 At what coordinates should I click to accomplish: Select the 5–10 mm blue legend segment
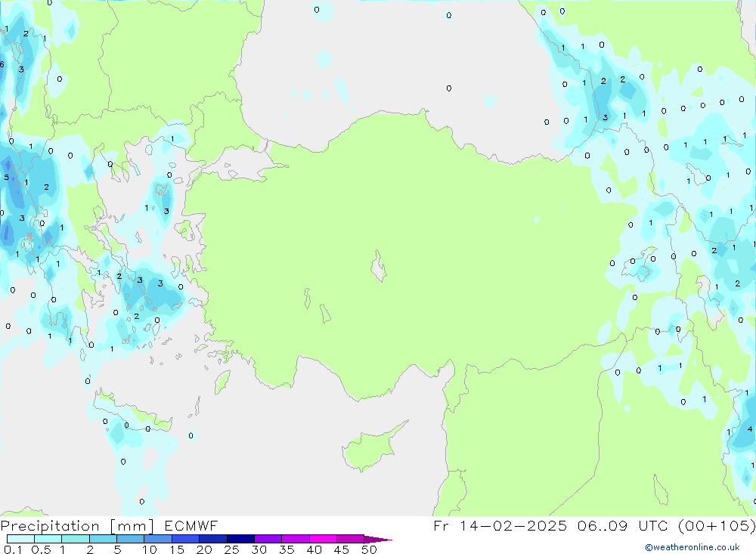[x=131, y=539]
